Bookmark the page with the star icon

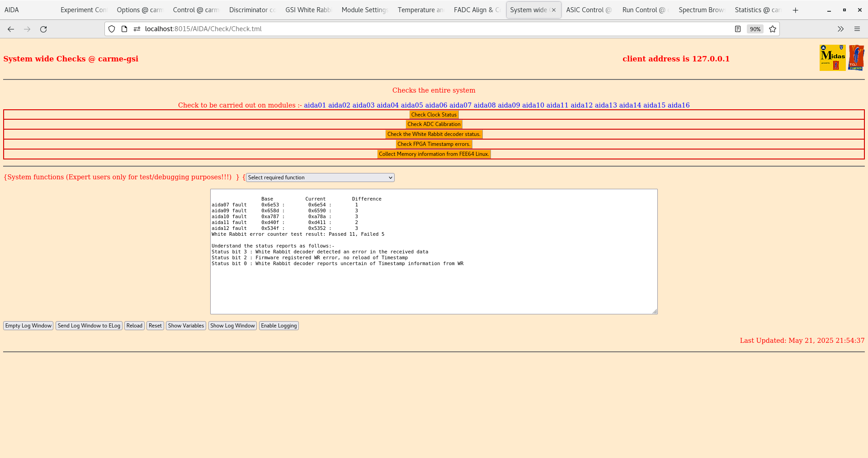tap(773, 29)
